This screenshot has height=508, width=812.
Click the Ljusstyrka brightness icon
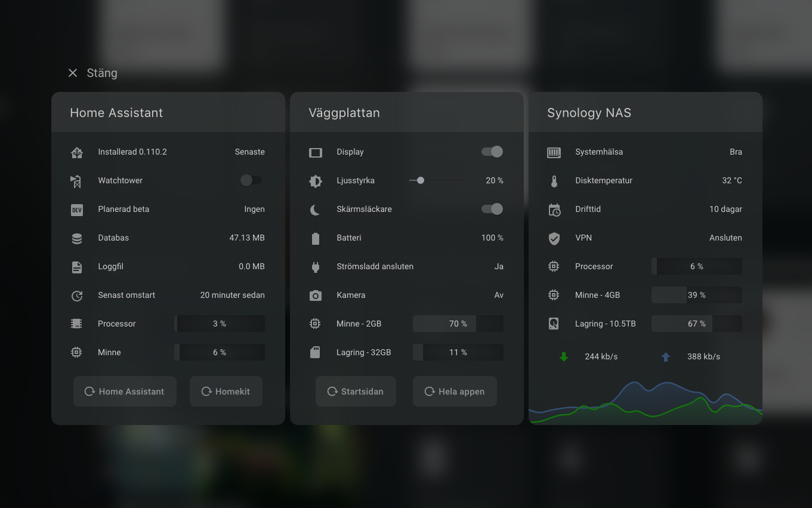pos(315,181)
